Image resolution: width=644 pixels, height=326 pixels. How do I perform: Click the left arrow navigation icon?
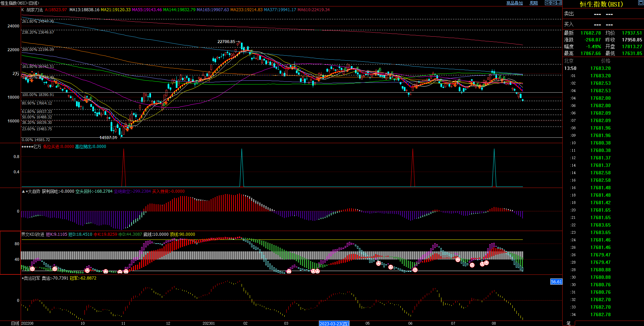tap(548, 3)
